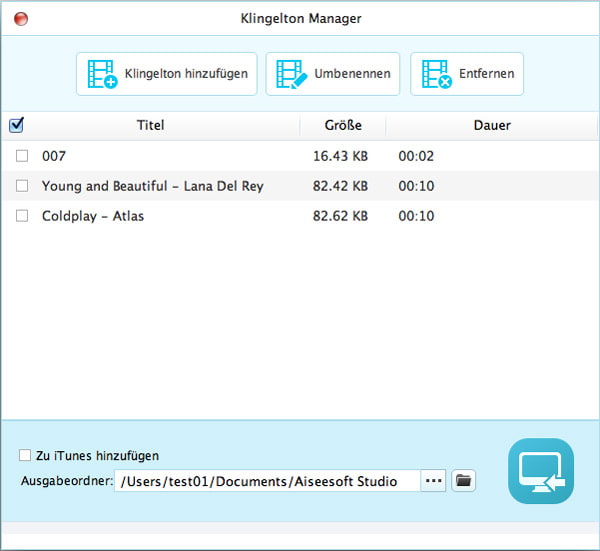
Task: Click the add-ringtone film icon
Action: point(102,74)
